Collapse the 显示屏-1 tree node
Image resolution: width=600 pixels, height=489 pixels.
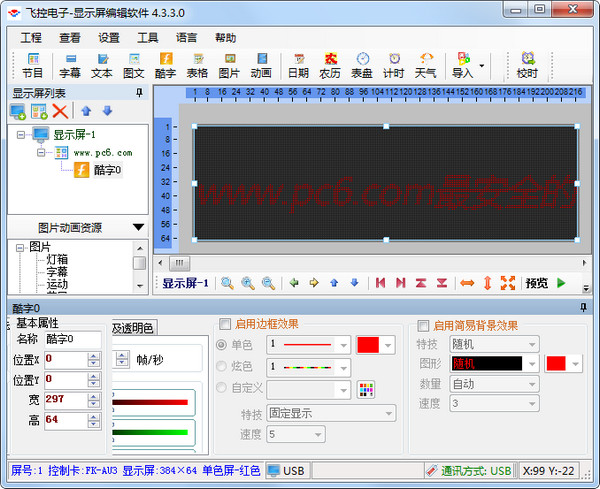tap(21, 135)
